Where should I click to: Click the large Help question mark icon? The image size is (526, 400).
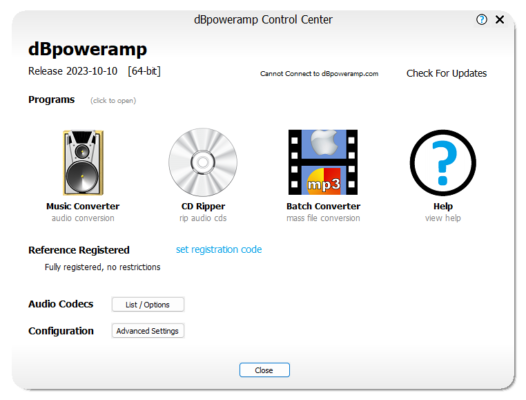click(x=443, y=163)
